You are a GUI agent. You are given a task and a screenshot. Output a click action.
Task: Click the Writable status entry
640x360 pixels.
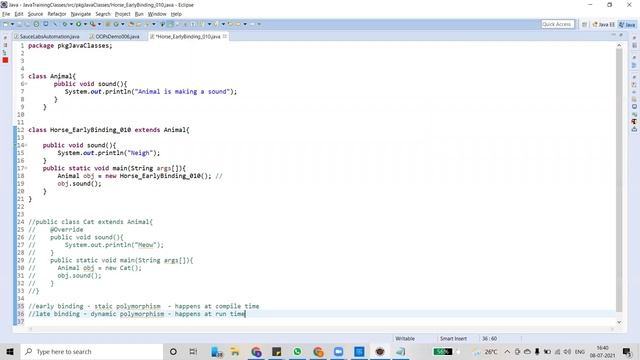[x=405, y=338]
